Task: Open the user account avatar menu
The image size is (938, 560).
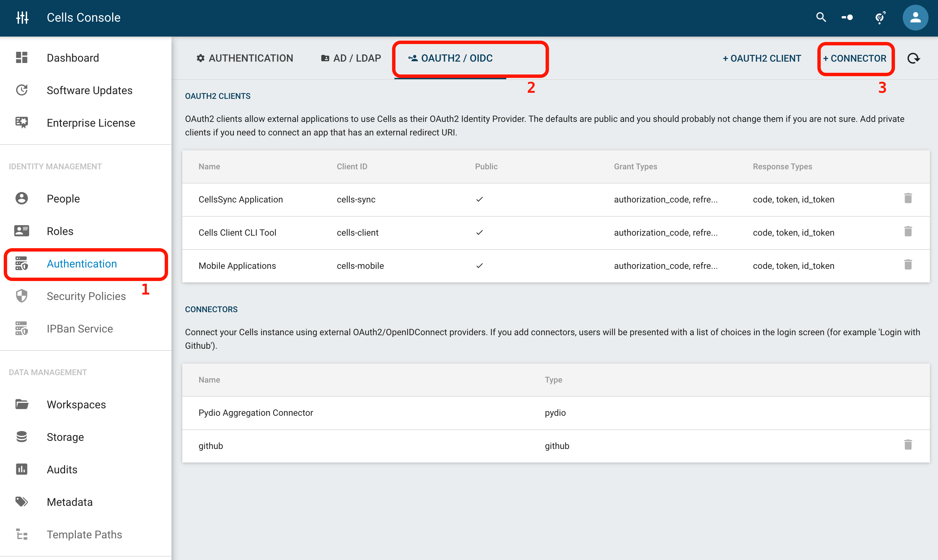Action: 915,17
